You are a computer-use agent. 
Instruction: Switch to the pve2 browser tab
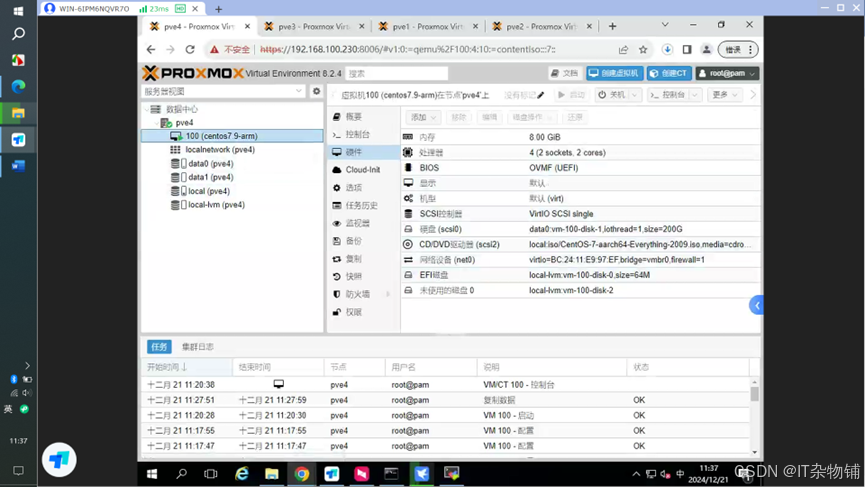542,26
